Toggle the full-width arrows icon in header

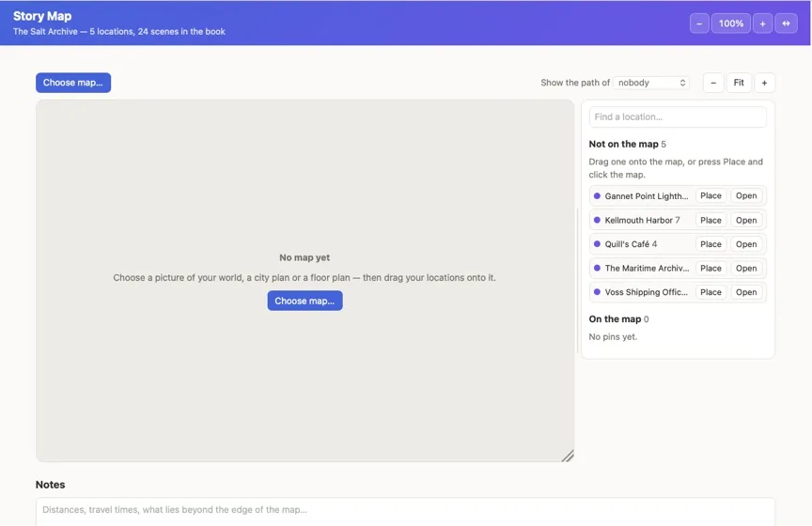click(x=786, y=23)
